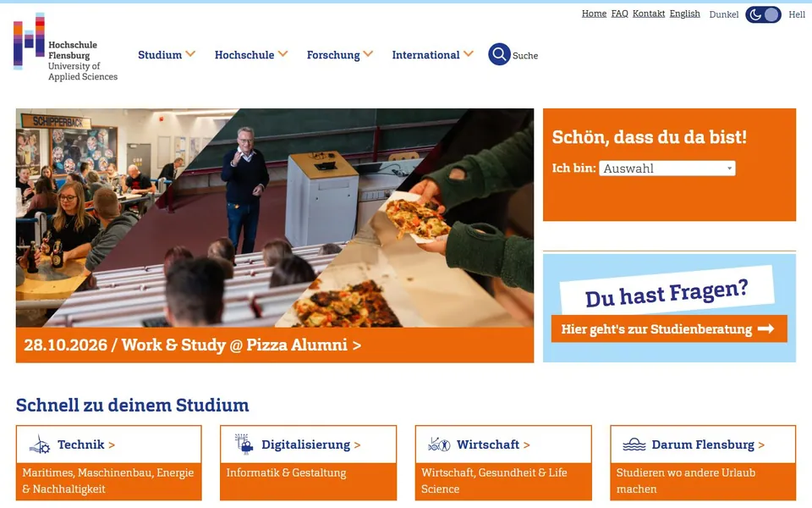The height and width of the screenshot is (508, 812).
Task: Click 'Wirtschaft, Gesundheit & Life Science' text
Action: tap(494, 481)
